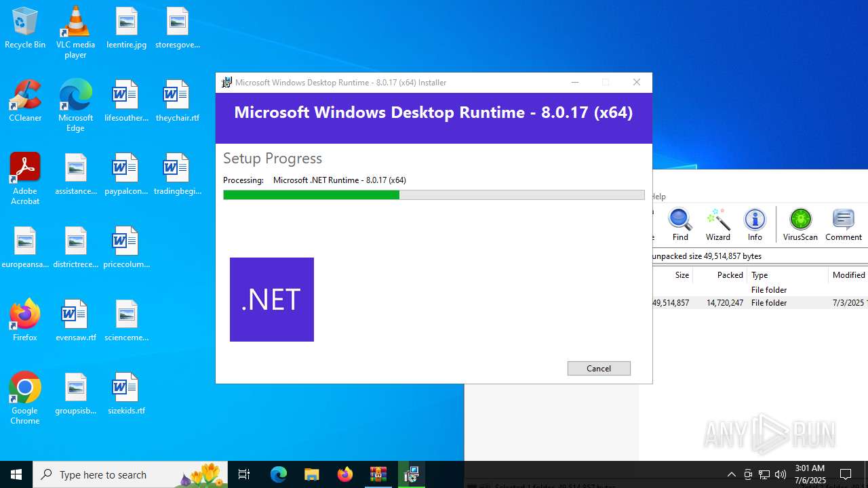
Task: Select leentire.jpg desktop file
Action: (126, 28)
